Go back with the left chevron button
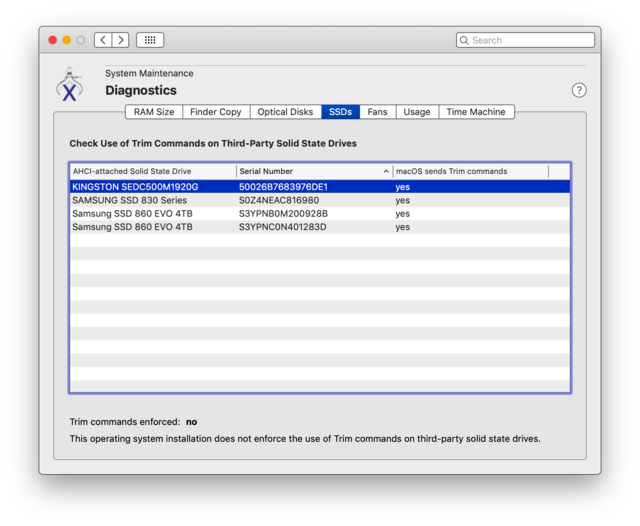Image resolution: width=640 pixels, height=526 pixels. point(103,40)
